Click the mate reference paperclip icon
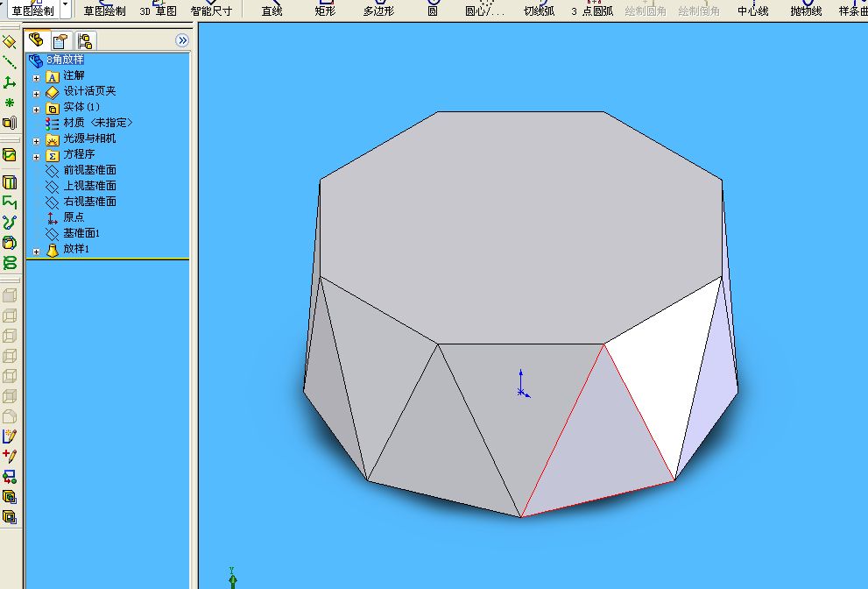Screen dimensions: 868x589 coord(10,123)
